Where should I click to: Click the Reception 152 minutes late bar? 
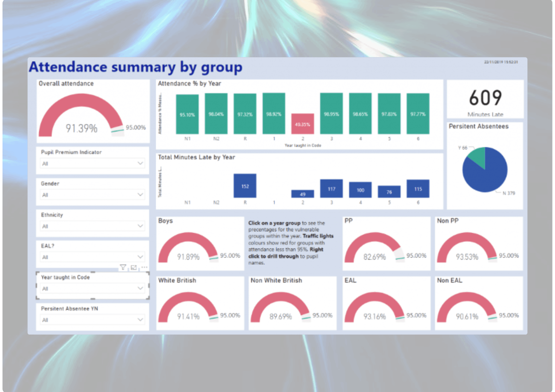click(x=245, y=186)
